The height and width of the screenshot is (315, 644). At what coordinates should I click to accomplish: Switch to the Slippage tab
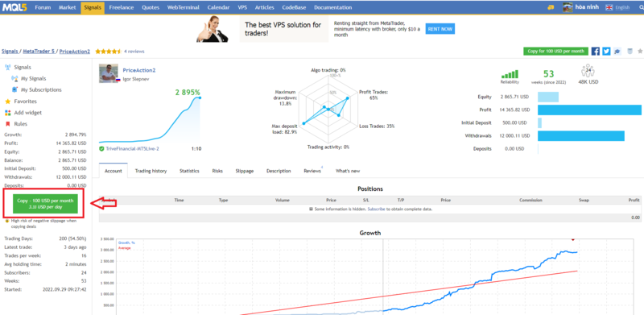[x=245, y=171]
